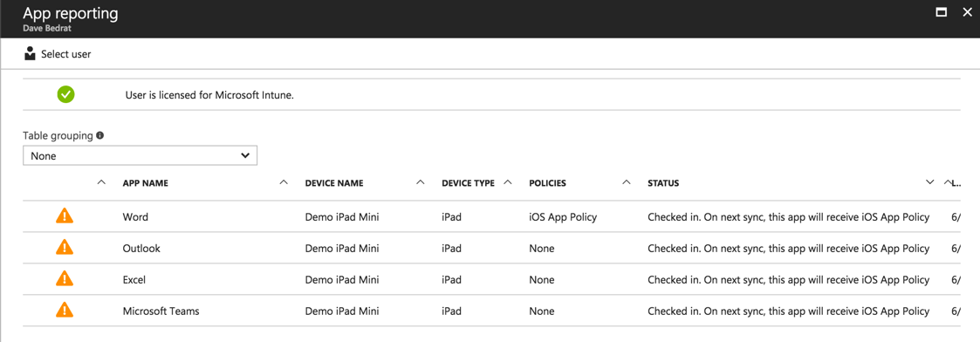Click the sort caret after DEVICE NAME
The width and height of the screenshot is (980, 342).
coord(421,182)
